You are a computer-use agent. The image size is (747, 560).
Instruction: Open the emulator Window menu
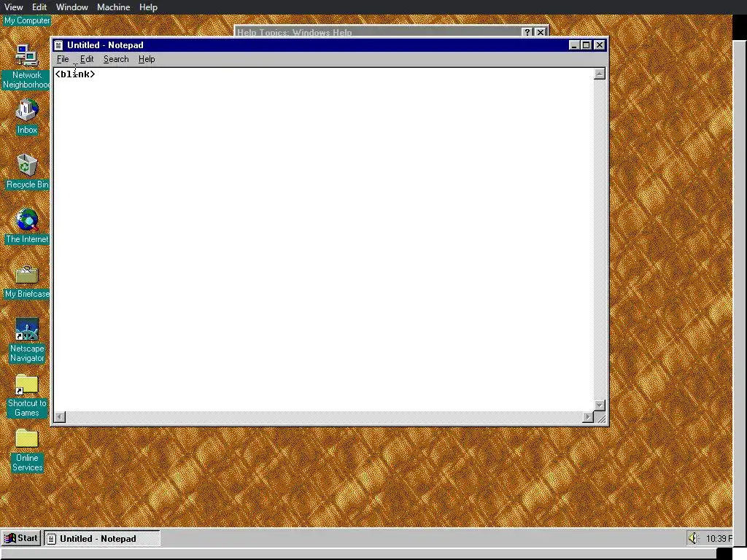(72, 7)
